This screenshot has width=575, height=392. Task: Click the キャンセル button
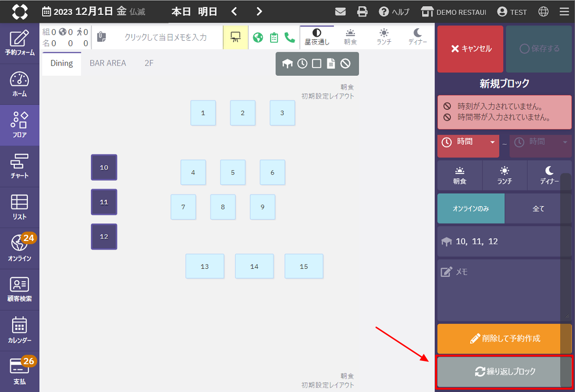471,49
